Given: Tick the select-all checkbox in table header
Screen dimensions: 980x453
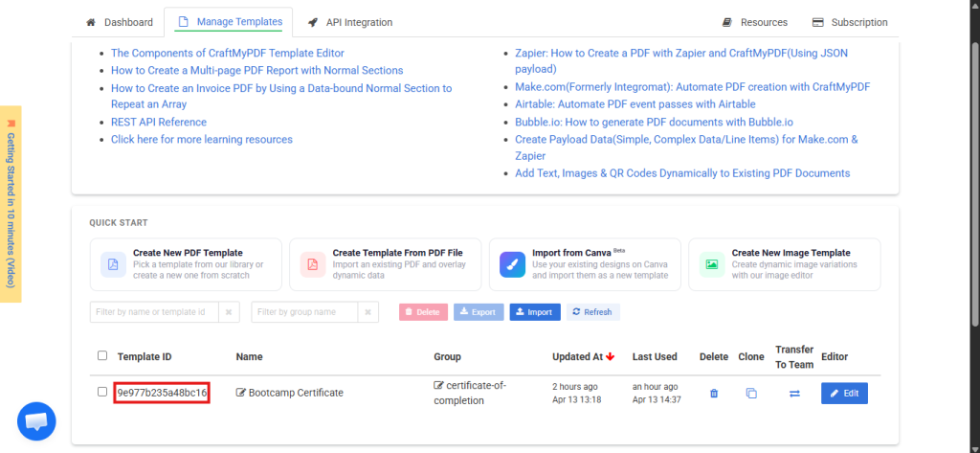Looking at the screenshot, I should click(x=102, y=356).
